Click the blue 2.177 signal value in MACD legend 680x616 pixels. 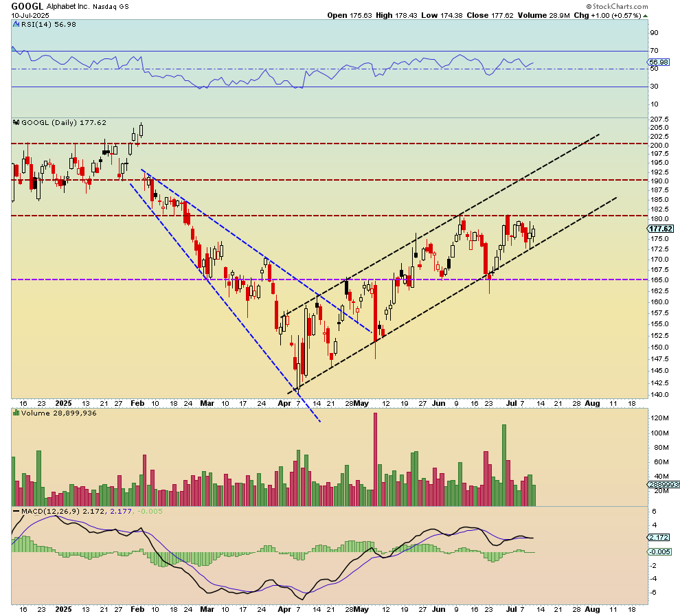(x=121, y=512)
